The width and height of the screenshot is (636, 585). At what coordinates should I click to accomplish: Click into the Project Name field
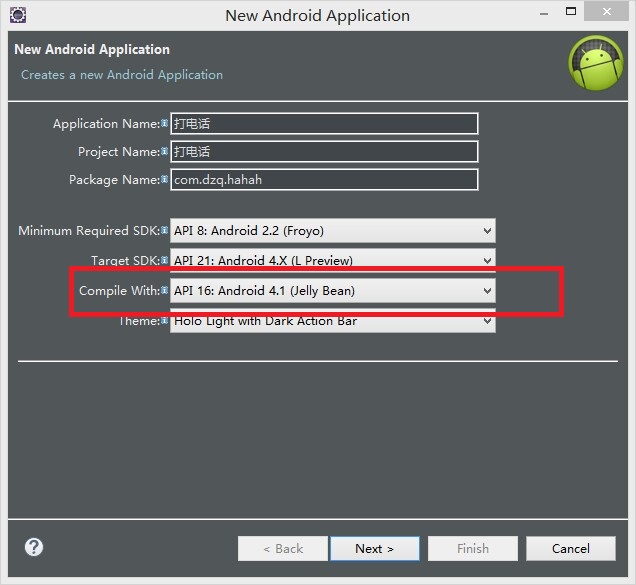click(x=324, y=151)
